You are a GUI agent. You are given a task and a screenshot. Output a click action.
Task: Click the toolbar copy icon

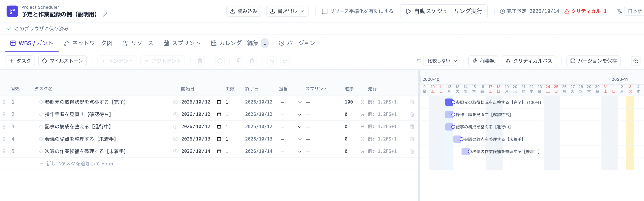(239, 61)
